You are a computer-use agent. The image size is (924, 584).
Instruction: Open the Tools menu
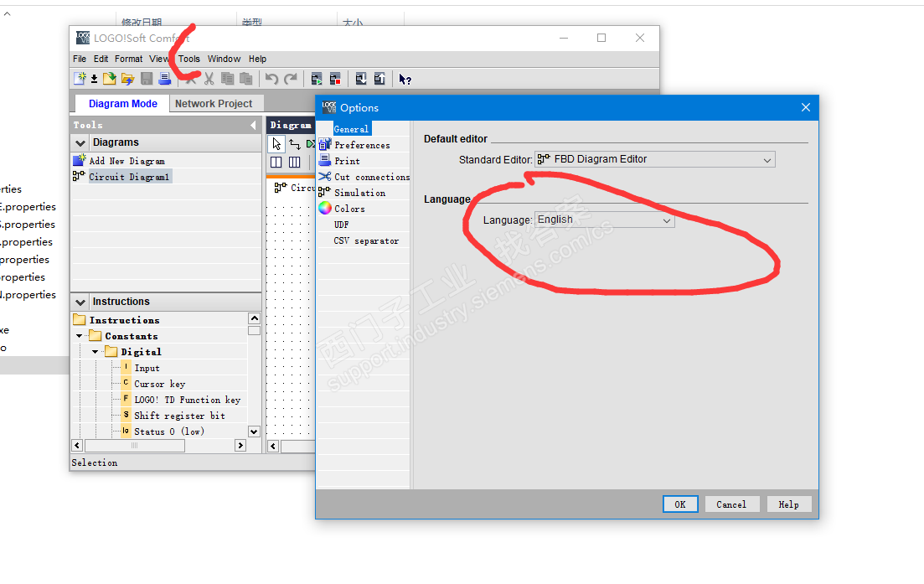(189, 59)
